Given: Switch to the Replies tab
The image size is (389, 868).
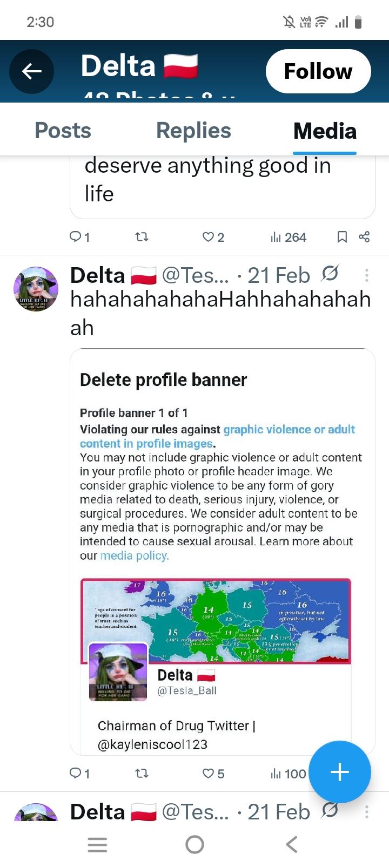Looking at the screenshot, I should point(193,131).
